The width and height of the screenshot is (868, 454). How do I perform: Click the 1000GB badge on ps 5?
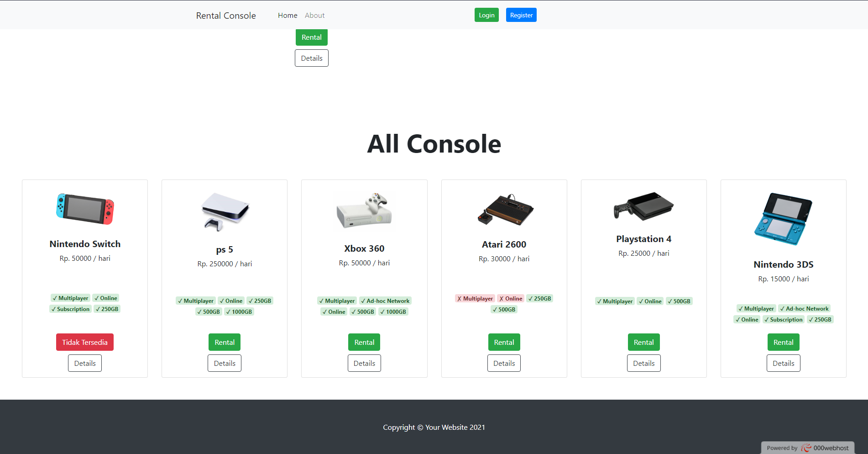(239, 311)
